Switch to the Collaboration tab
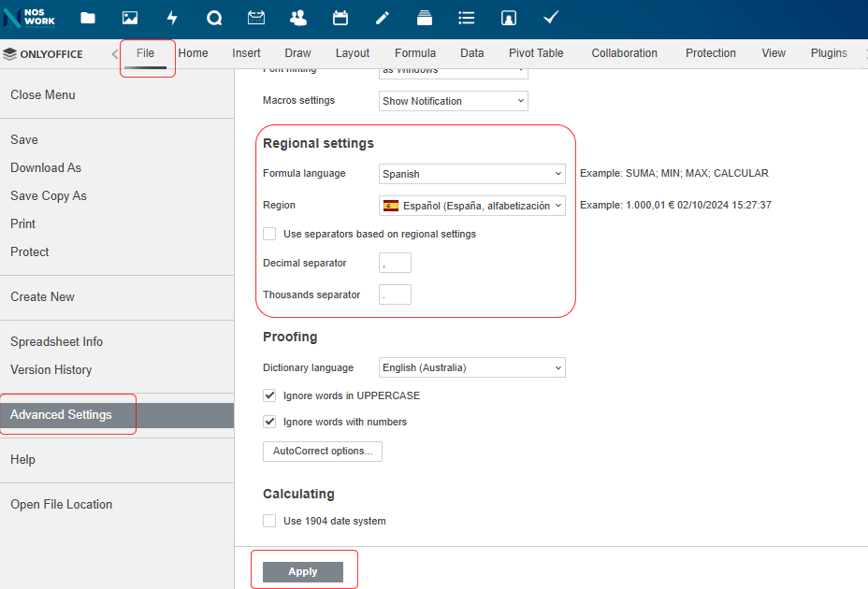The height and width of the screenshot is (589, 868). pos(625,53)
